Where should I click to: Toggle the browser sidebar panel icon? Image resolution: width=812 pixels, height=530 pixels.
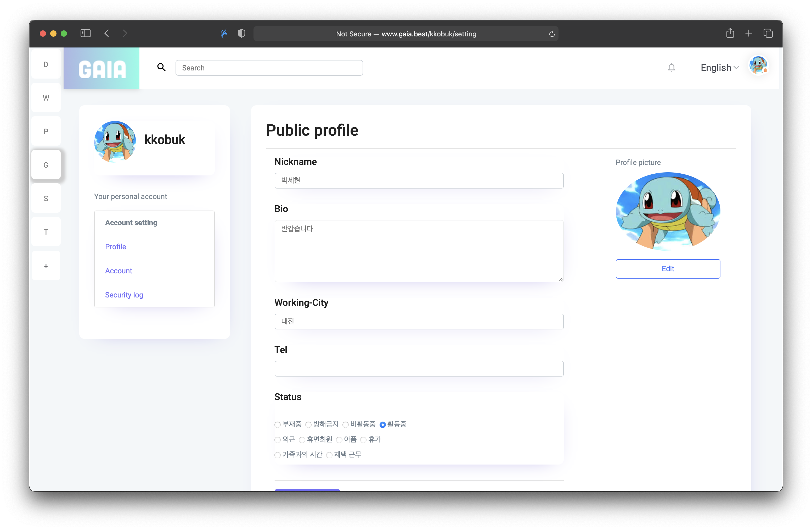coord(85,34)
